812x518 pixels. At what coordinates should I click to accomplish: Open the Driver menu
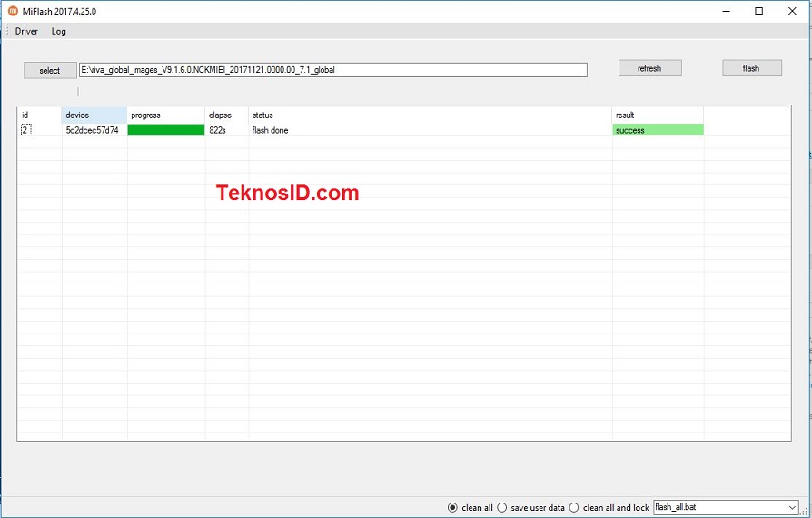click(x=26, y=31)
